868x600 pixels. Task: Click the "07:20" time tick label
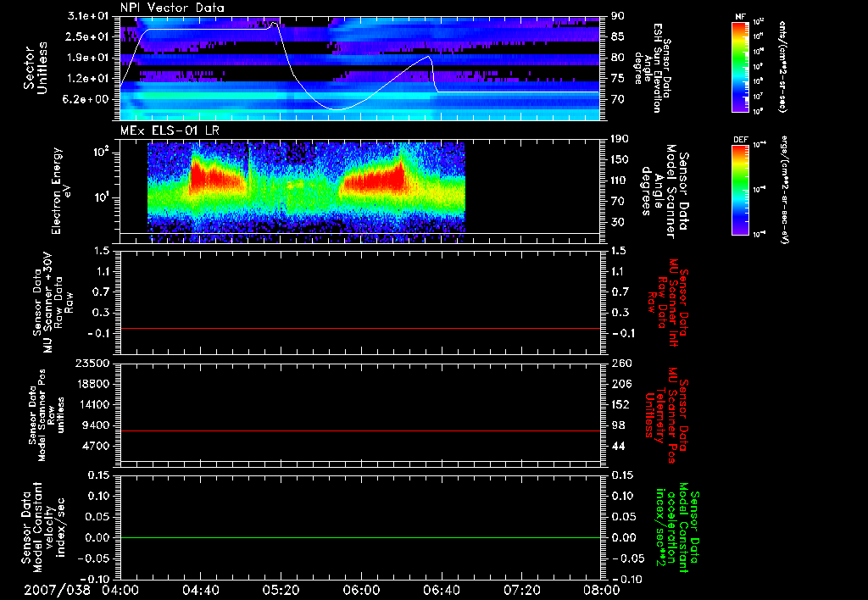[x=521, y=590]
